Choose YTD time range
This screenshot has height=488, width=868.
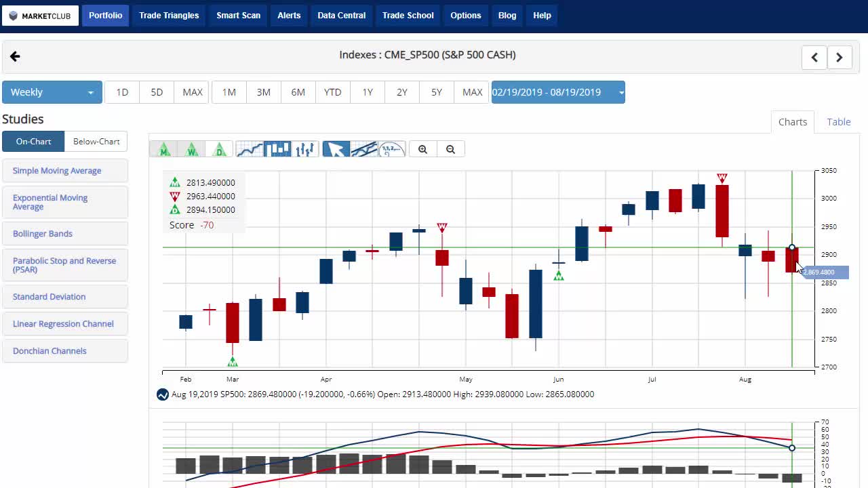click(333, 92)
